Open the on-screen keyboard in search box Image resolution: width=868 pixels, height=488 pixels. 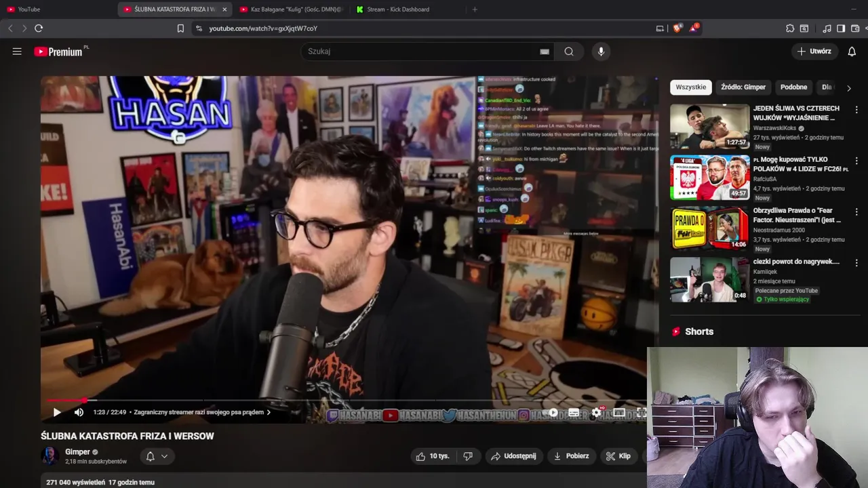(545, 52)
